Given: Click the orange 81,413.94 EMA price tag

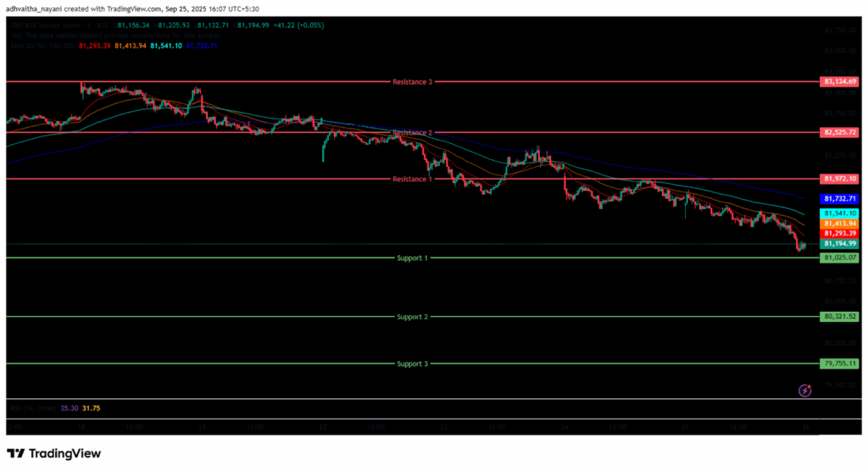Looking at the screenshot, I should point(839,223).
